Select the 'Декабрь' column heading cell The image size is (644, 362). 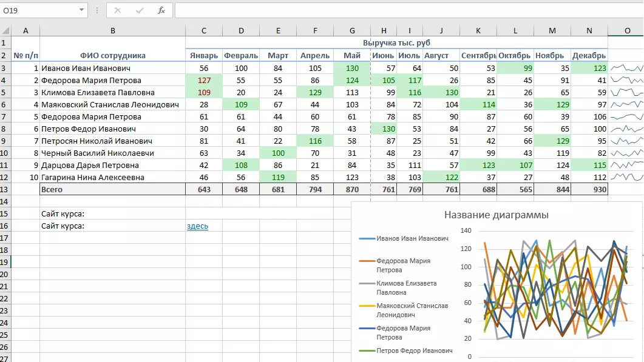click(x=589, y=55)
